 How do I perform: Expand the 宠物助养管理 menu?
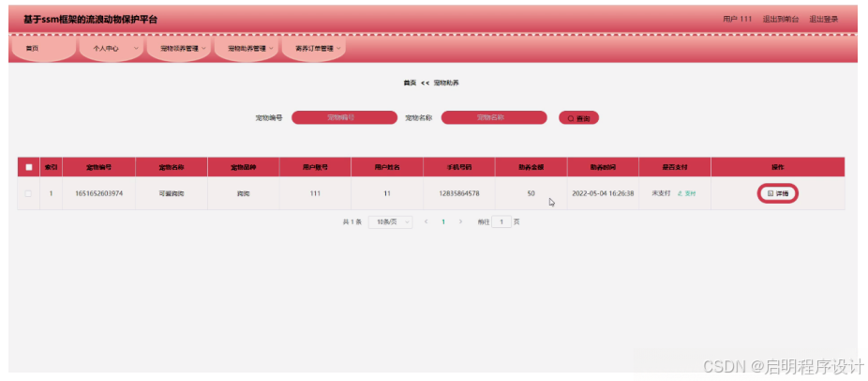coord(247,48)
